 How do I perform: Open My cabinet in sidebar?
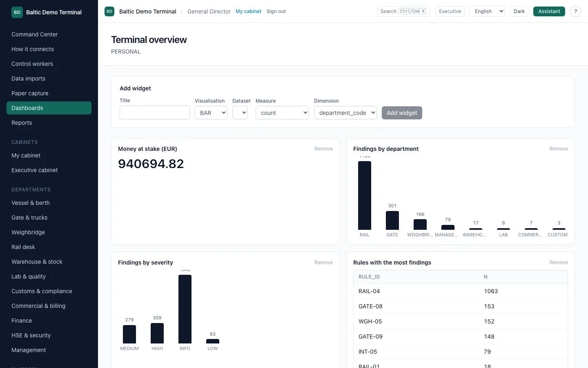click(x=49, y=155)
